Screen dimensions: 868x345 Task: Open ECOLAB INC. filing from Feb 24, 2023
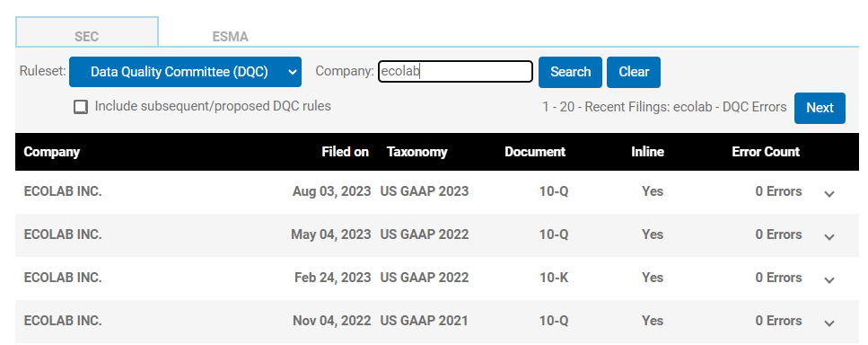pos(63,278)
